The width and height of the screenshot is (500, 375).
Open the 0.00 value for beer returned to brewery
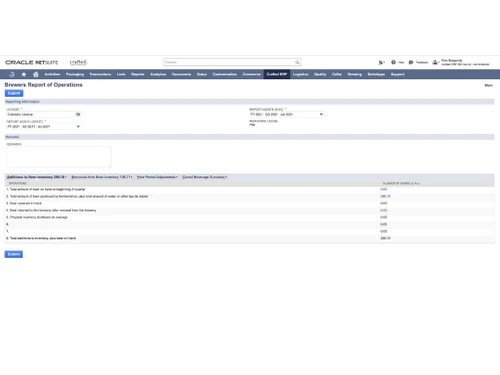(x=384, y=210)
